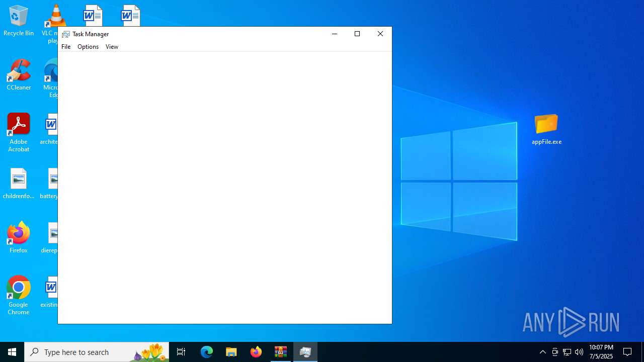Open the Options menu in Task Manager

[88, 47]
